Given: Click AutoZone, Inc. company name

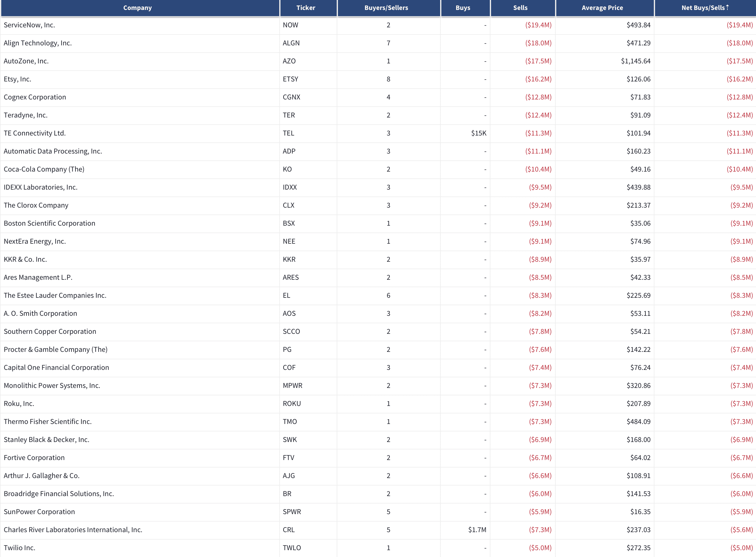Looking at the screenshot, I should [26, 61].
